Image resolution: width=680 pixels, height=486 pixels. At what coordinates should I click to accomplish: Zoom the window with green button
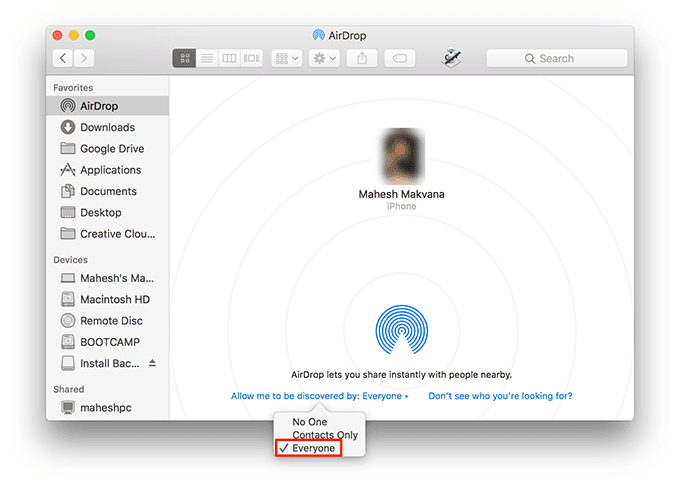pyautogui.click(x=90, y=35)
